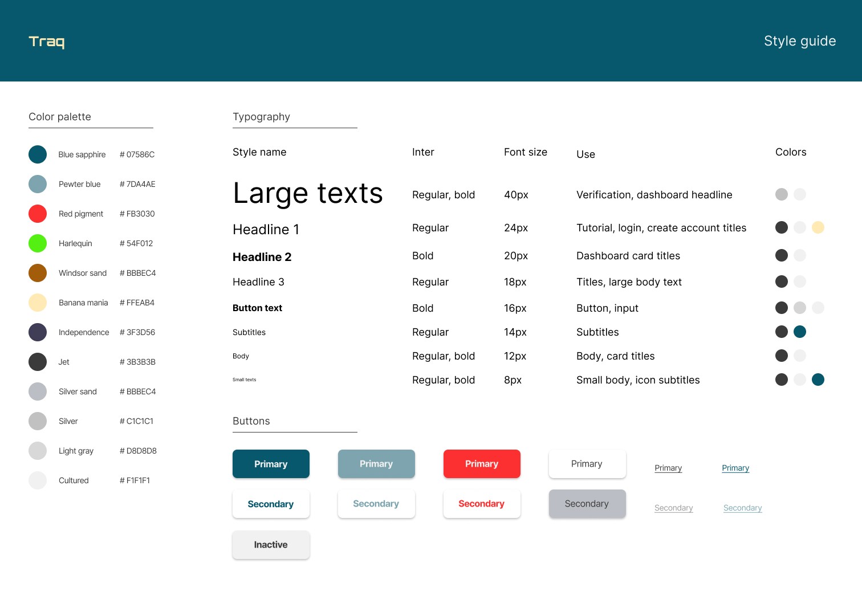Select the Pewter blue swatch circle
The height and width of the screenshot is (616, 862).
(x=38, y=184)
